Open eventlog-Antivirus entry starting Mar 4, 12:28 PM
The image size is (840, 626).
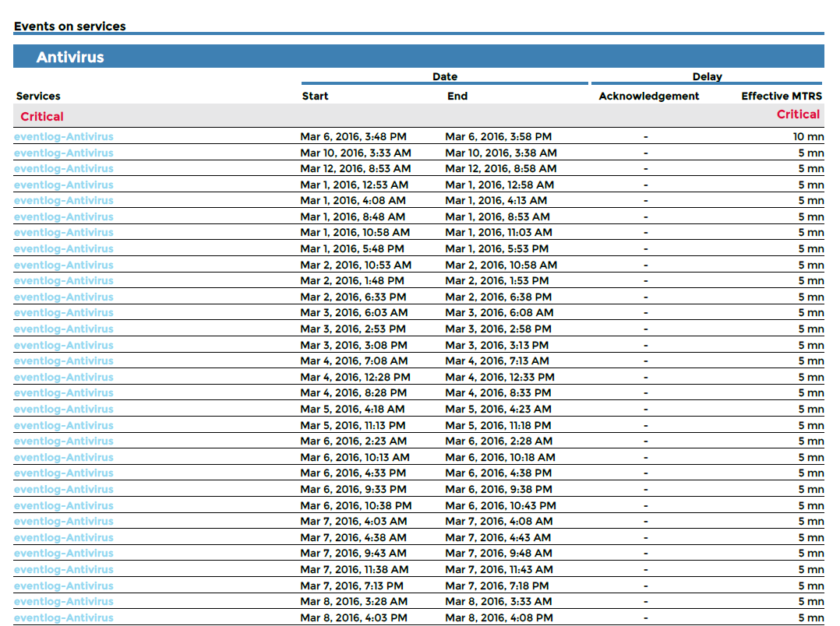[x=63, y=378]
